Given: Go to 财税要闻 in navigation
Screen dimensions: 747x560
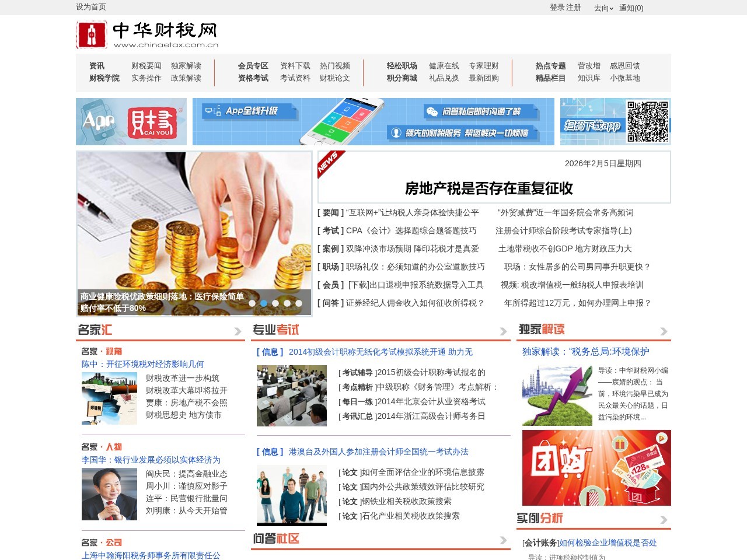Looking at the screenshot, I should click(x=146, y=66).
